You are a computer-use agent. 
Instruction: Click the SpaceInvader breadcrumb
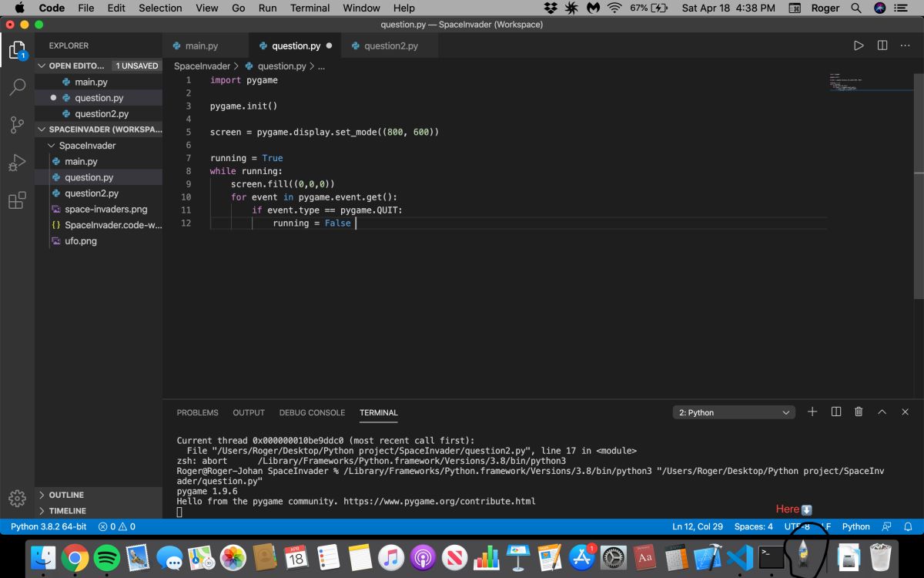[x=202, y=66]
